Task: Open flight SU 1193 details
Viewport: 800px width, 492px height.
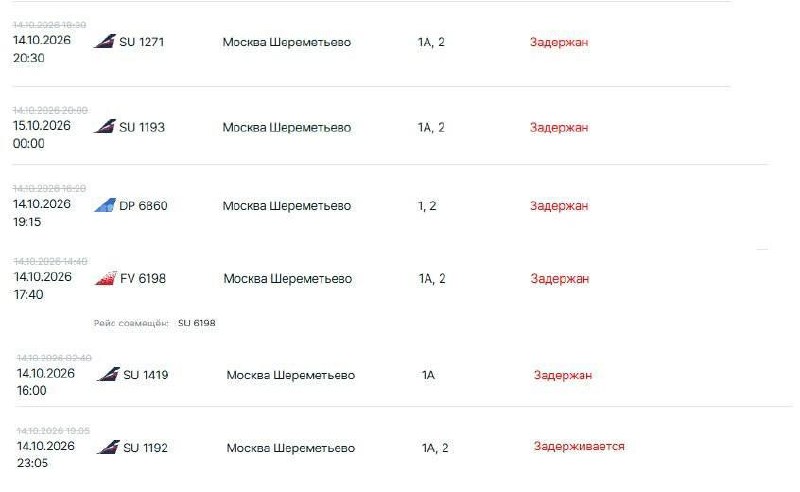Action: tap(142, 127)
